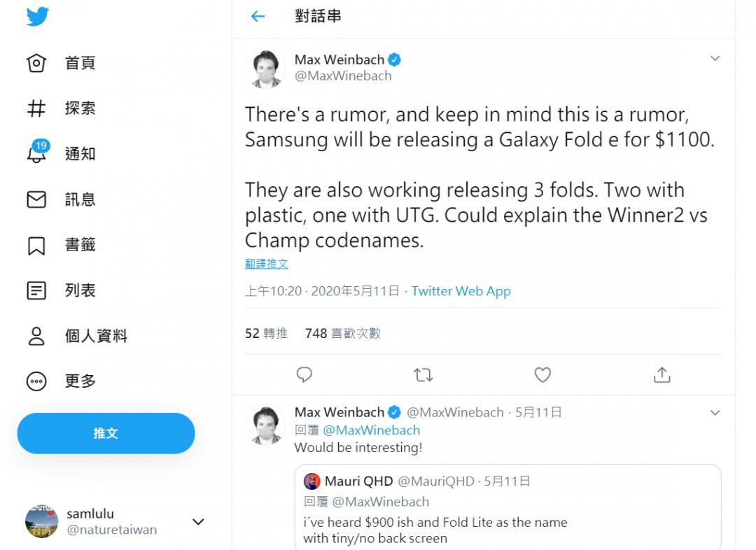Open samlulu account switcher chevron
Image resolution: width=756 pixels, height=550 pixels.
point(198,522)
